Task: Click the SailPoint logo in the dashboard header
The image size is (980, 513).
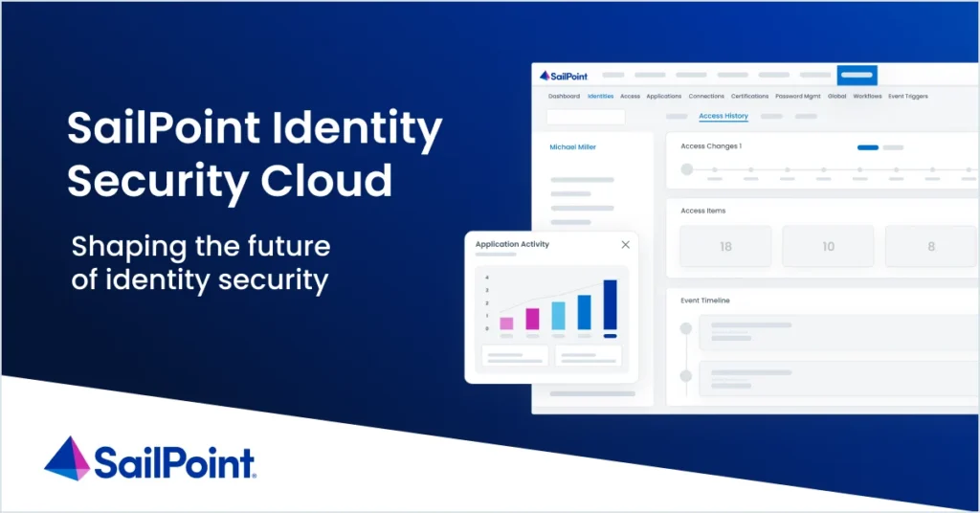Action: [563, 76]
